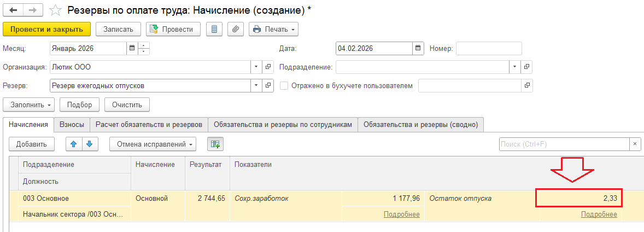Open the Подразделение dropdown list

point(514,67)
